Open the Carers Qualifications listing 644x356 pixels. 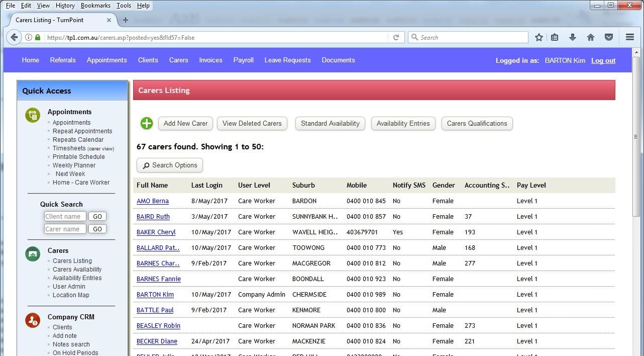click(477, 123)
